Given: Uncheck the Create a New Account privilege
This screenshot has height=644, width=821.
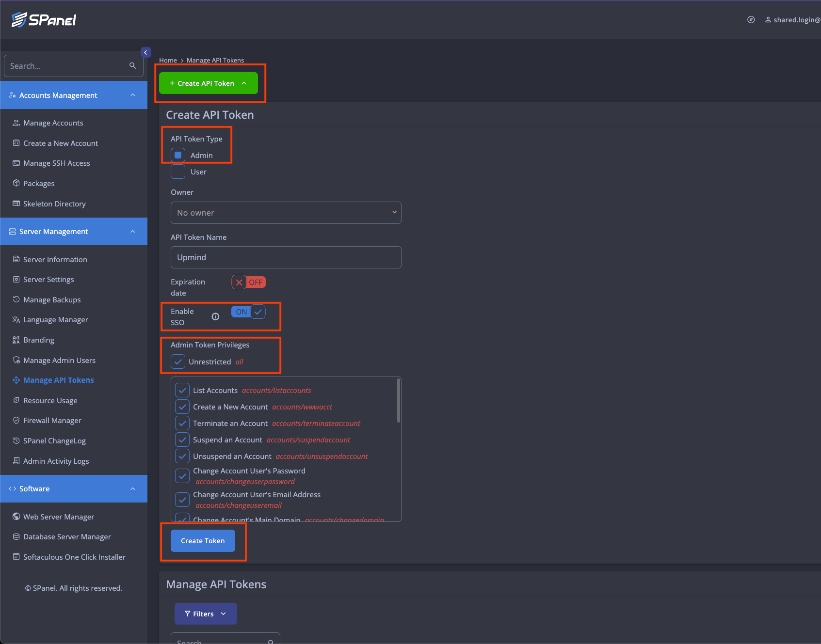Looking at the screenshot, I should coord(182,407).
